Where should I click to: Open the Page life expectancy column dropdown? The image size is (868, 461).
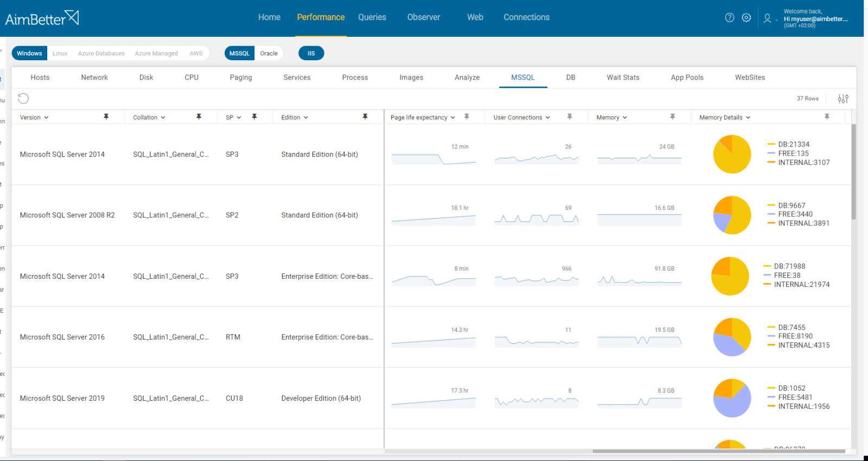click(453, 118)
